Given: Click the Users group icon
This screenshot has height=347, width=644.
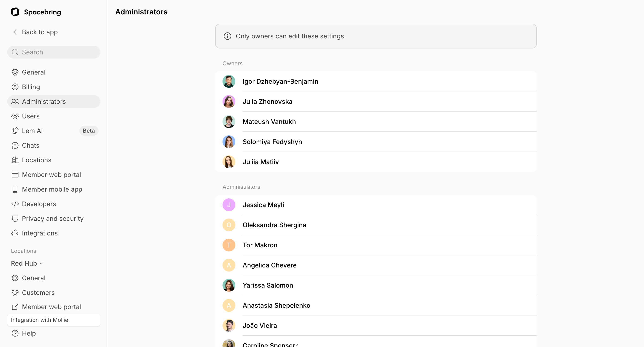Looking at the screenshot, I should [x=15, y=116].
